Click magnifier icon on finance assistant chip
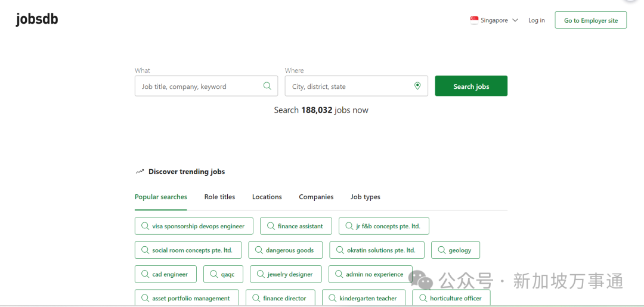 [271, 226]
